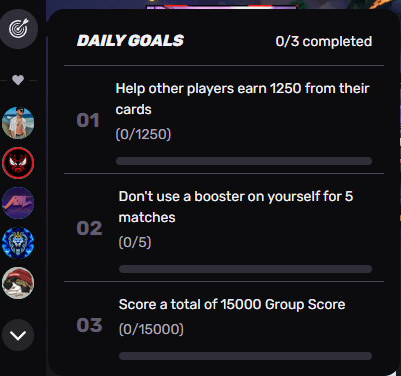Click the 03 goal number label
This screenshot has width=401, height=376.
coord(89,325)
